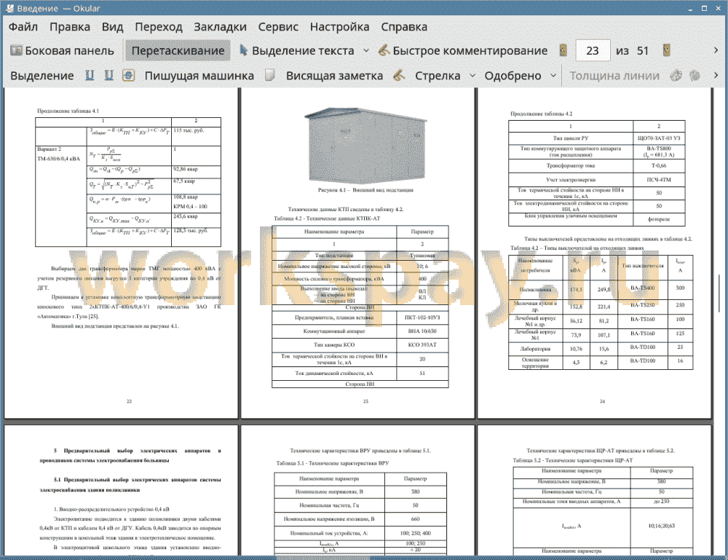The height and width of the screenshot is (560, 728).
Task: Select the Стрелка arrow annotation
Action: point(438,76)
